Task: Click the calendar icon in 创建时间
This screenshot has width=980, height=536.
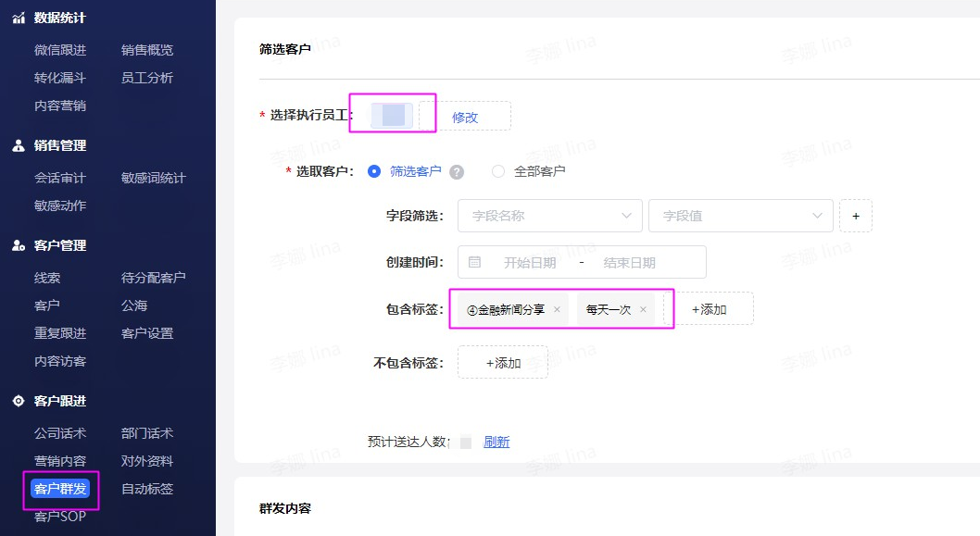Action: (x=474, y=262)
